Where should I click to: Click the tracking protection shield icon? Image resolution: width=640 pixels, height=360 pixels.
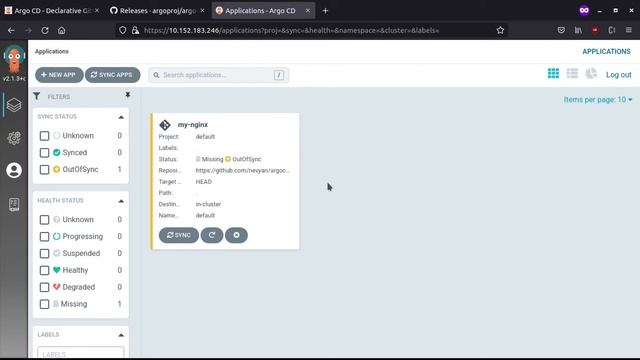(122, 30)
